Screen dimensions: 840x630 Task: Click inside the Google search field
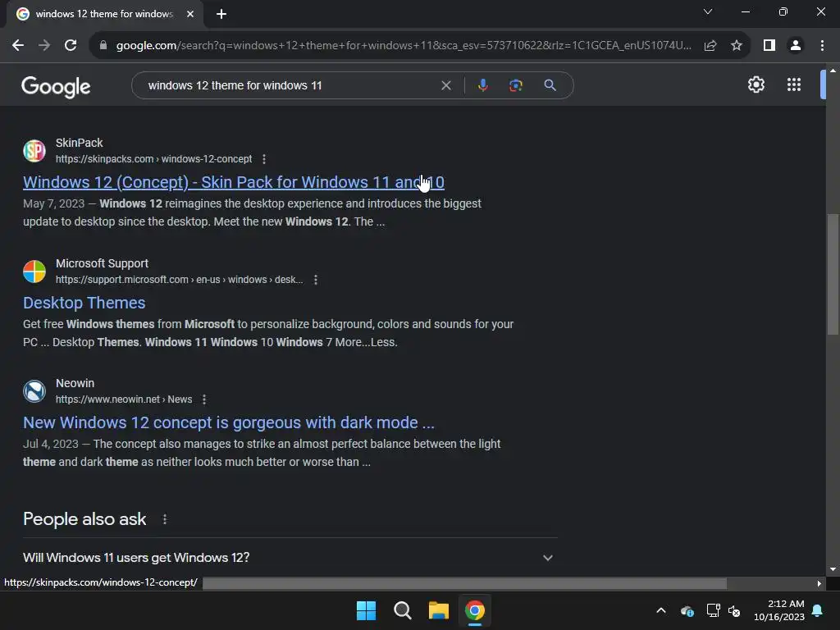tap(290, 85)
